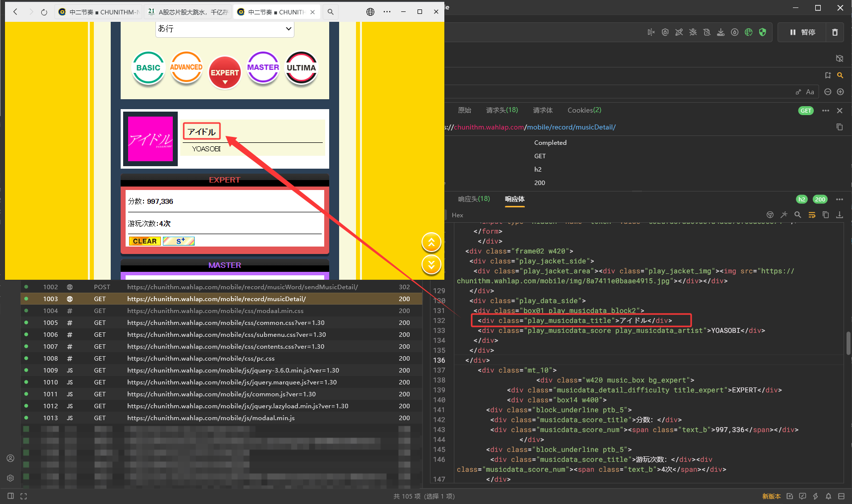Download the response body
This screenshot has width=852, height=504.
(x=840, y=215)
